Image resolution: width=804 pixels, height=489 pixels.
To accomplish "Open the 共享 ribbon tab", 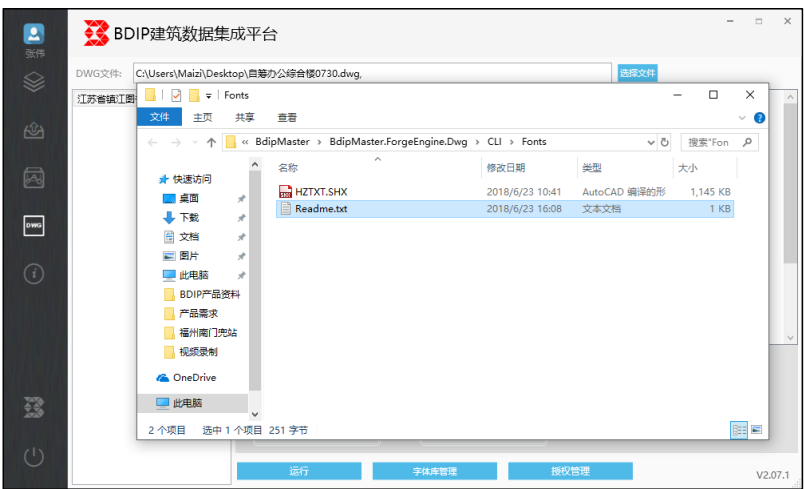I will 245,117.
